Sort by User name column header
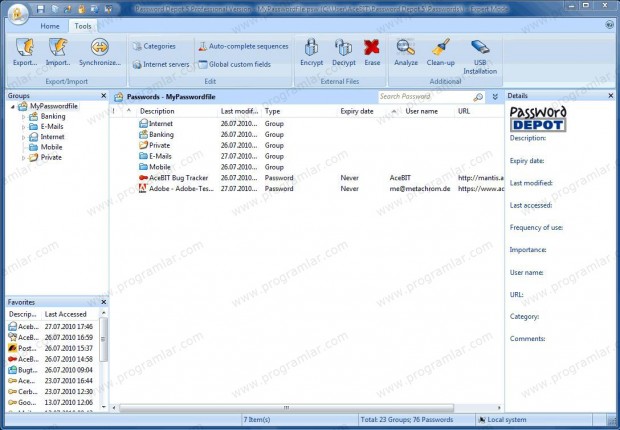This screenshot has height=430, width=620. 422,112
